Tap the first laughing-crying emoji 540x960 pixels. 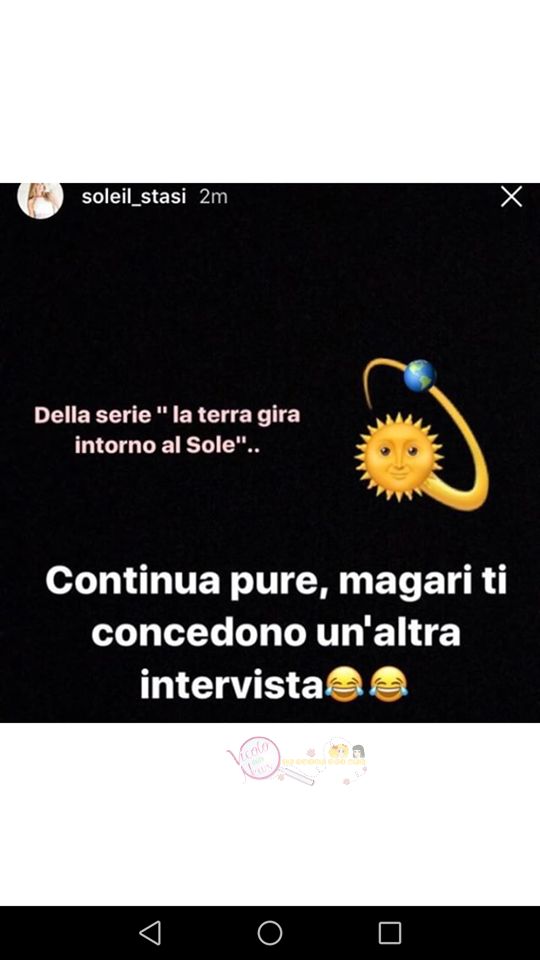click(x=345, y=684)
